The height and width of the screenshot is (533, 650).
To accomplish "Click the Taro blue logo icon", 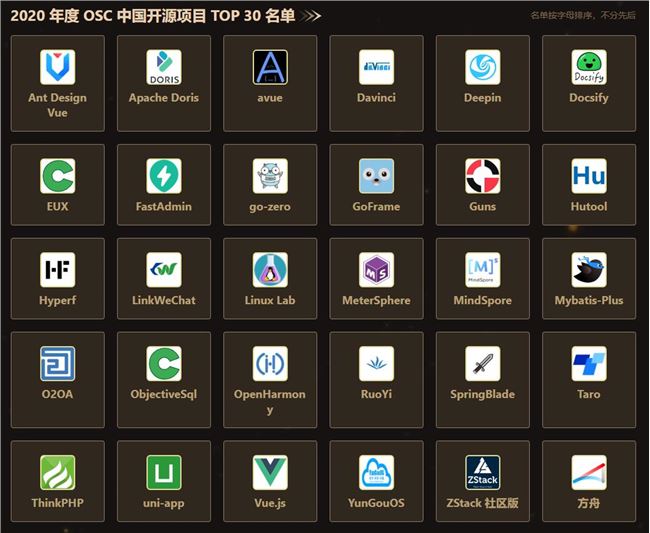I will pyautogui.click(x=589, y=363).
